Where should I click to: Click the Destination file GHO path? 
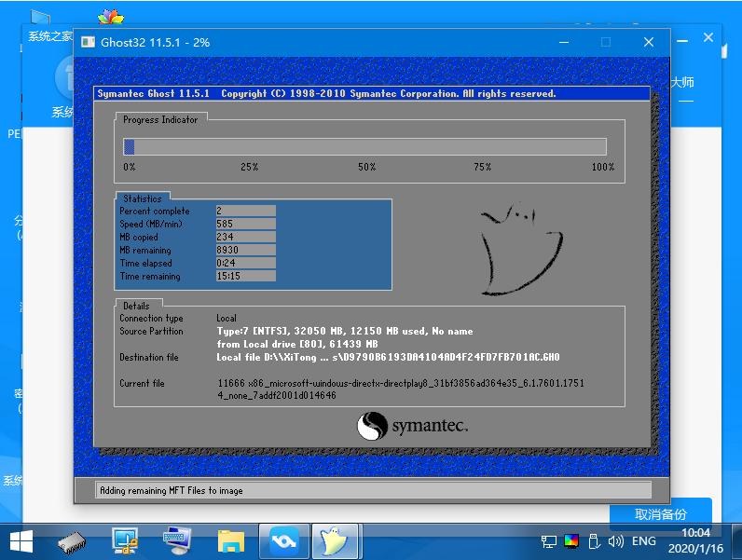pos(388,357)
